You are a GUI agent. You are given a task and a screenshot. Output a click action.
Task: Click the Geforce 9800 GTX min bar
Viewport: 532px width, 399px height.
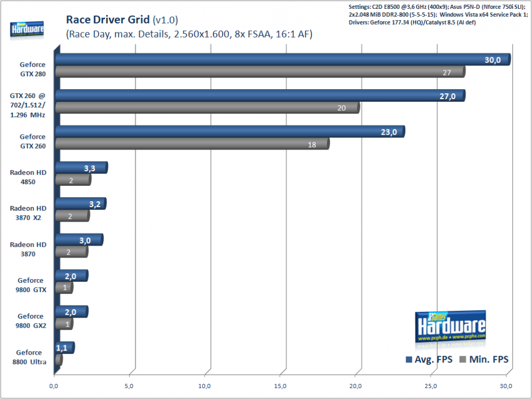pyautogui.click(x=64, y=288)
